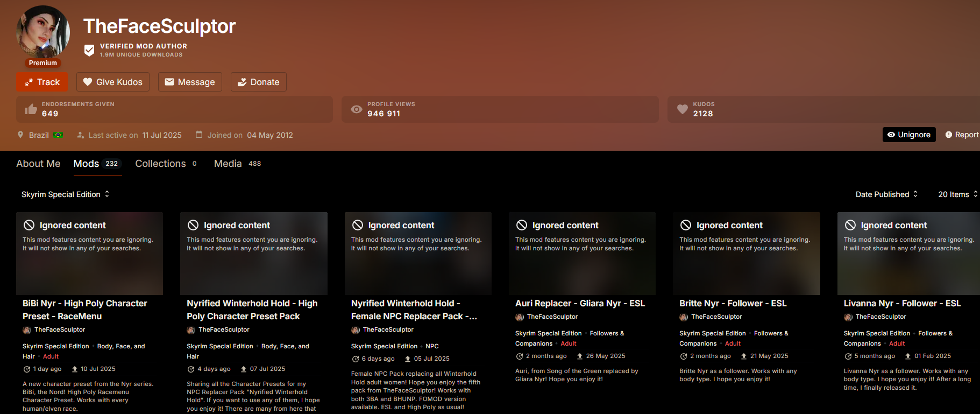
Task: Click the upload icon beside 07 Jul 2025
Action: [244, 369]
